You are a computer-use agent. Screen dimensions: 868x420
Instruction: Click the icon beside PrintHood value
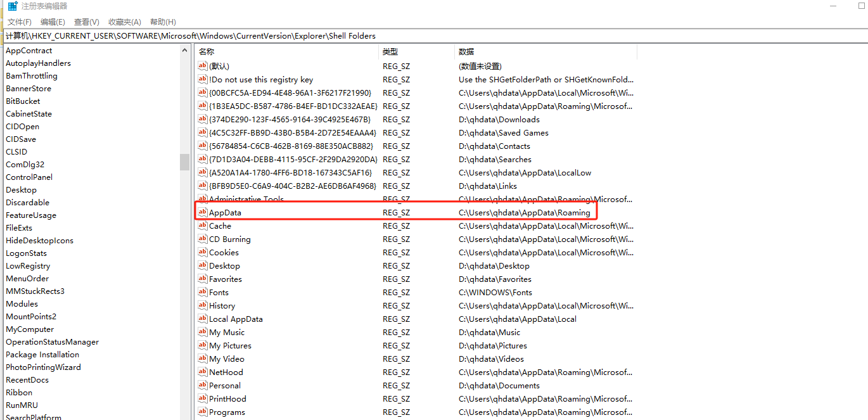[203, 398]
